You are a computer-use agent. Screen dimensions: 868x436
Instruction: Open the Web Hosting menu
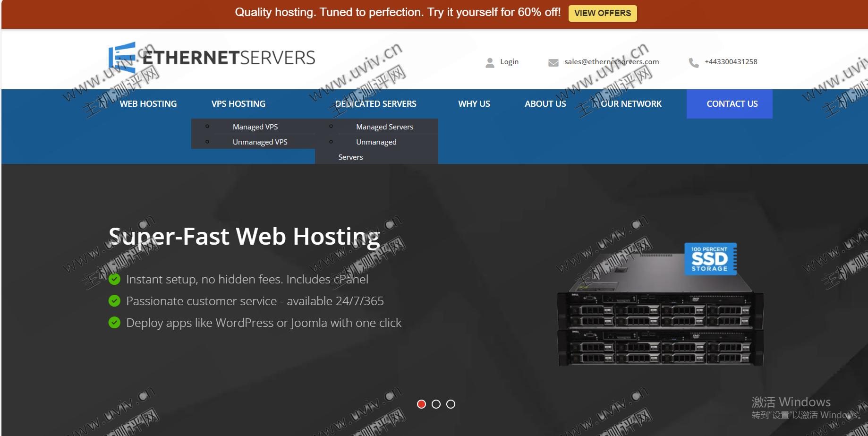coord(148,103)
